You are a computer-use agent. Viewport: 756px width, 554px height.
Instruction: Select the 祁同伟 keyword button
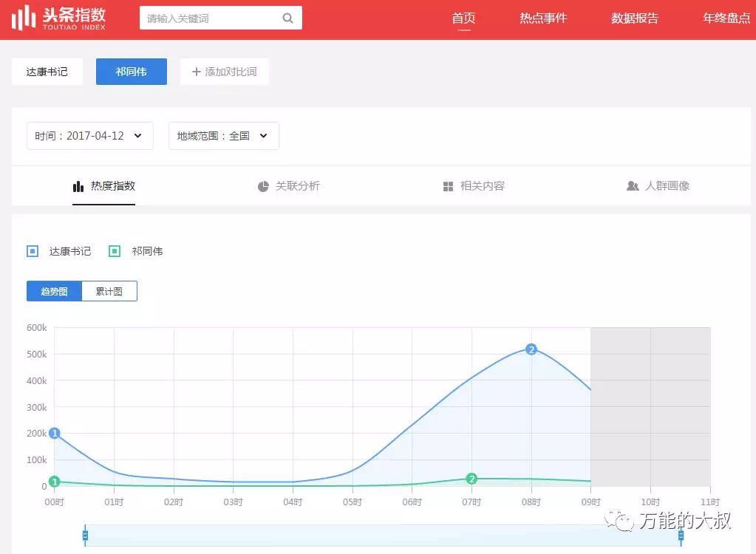pyautogui.click(x=131, y=72)
